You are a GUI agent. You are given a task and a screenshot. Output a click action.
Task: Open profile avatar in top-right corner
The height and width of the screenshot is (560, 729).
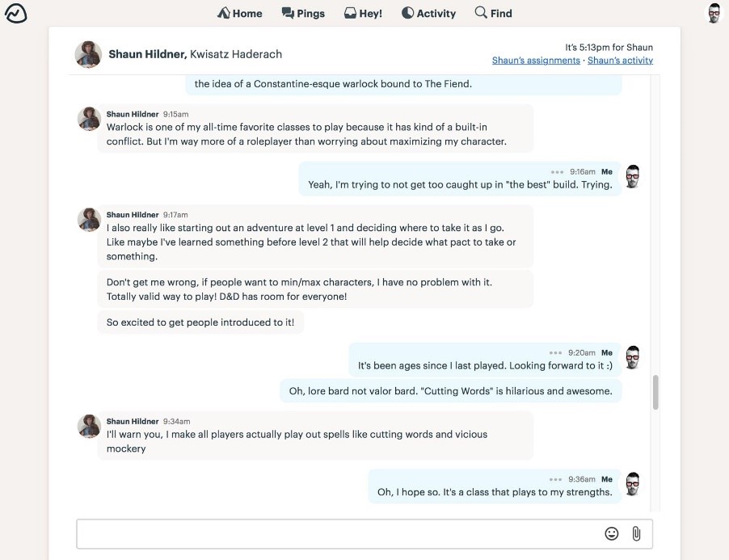point(714,13)
